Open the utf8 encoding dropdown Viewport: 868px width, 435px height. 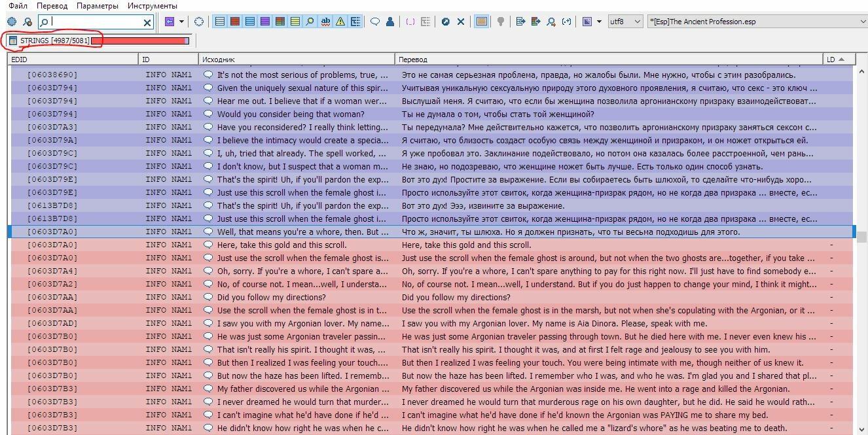click(x=626, y=22)
